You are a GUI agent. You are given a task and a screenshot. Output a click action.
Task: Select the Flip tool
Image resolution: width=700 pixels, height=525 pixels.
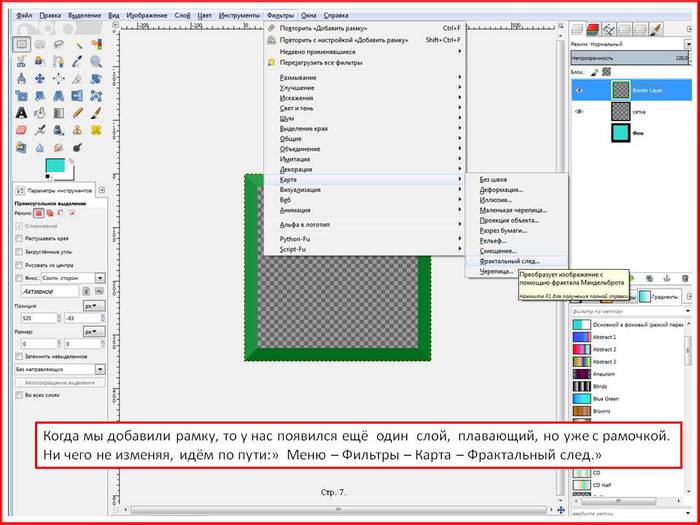[78, 96]
